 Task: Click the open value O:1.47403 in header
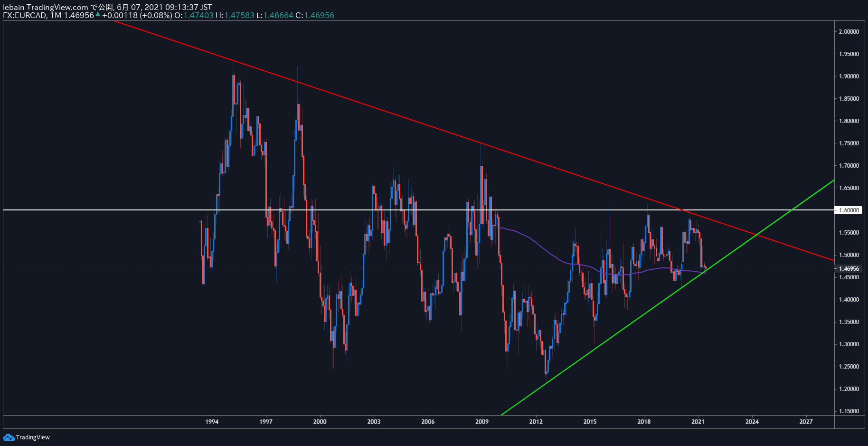[194, 15]
